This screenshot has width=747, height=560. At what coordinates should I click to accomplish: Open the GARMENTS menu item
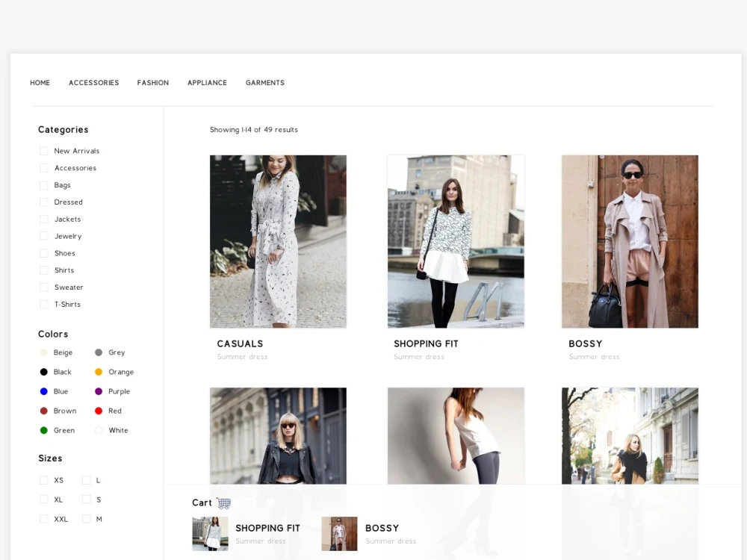tap(265, 83)
